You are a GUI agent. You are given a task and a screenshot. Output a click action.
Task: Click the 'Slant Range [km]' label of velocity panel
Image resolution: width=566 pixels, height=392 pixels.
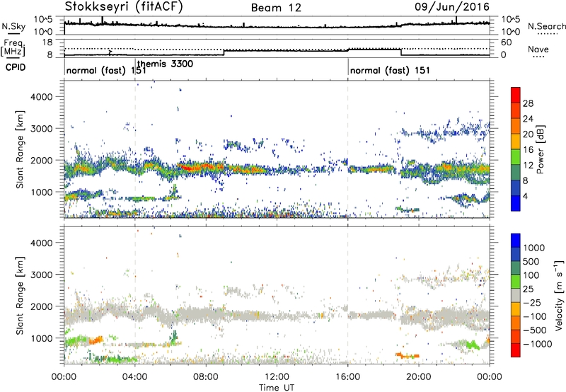point(20,295)
